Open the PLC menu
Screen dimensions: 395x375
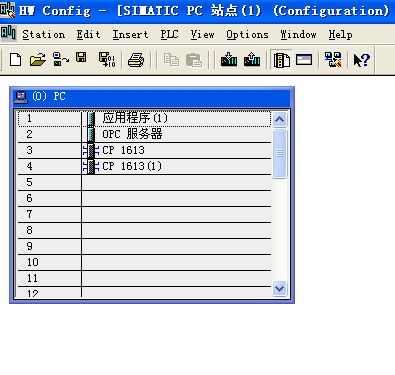(169, 34)
